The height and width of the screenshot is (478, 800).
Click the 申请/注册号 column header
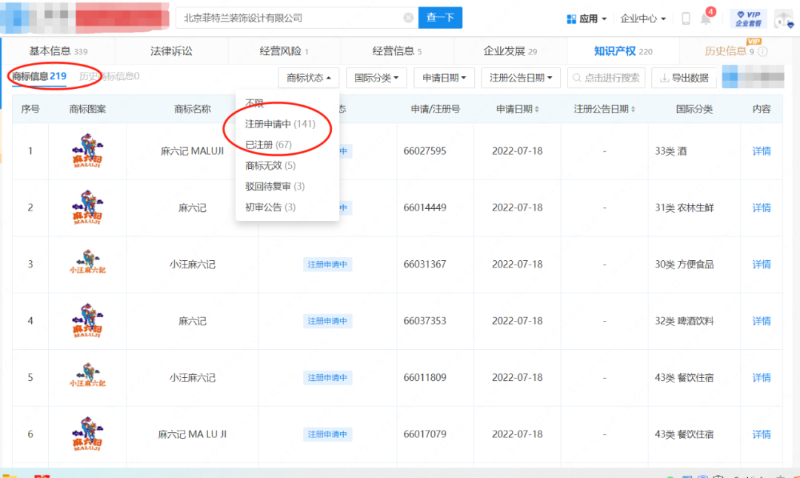click(435, 109)
